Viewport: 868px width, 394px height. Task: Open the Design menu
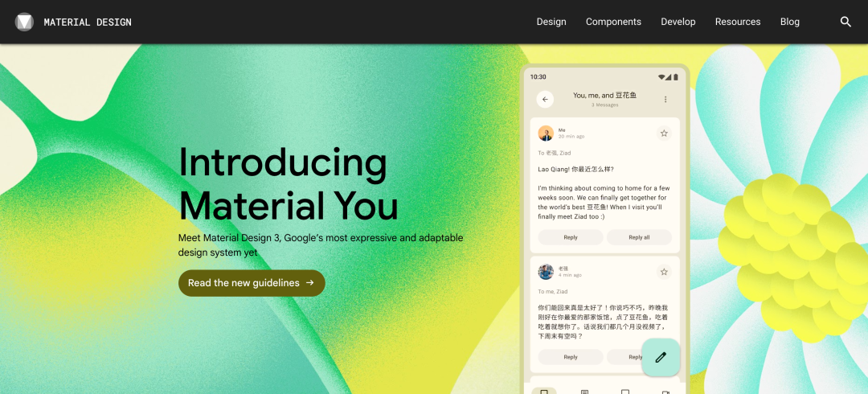(551, 22)
